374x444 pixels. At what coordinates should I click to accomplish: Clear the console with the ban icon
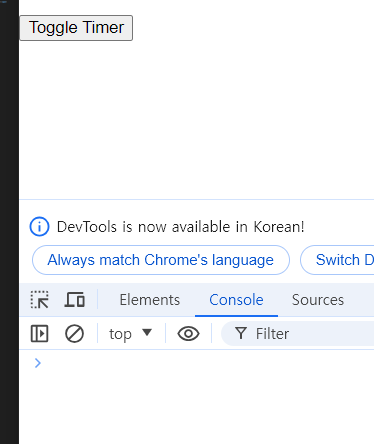click(x=74, y=334)
